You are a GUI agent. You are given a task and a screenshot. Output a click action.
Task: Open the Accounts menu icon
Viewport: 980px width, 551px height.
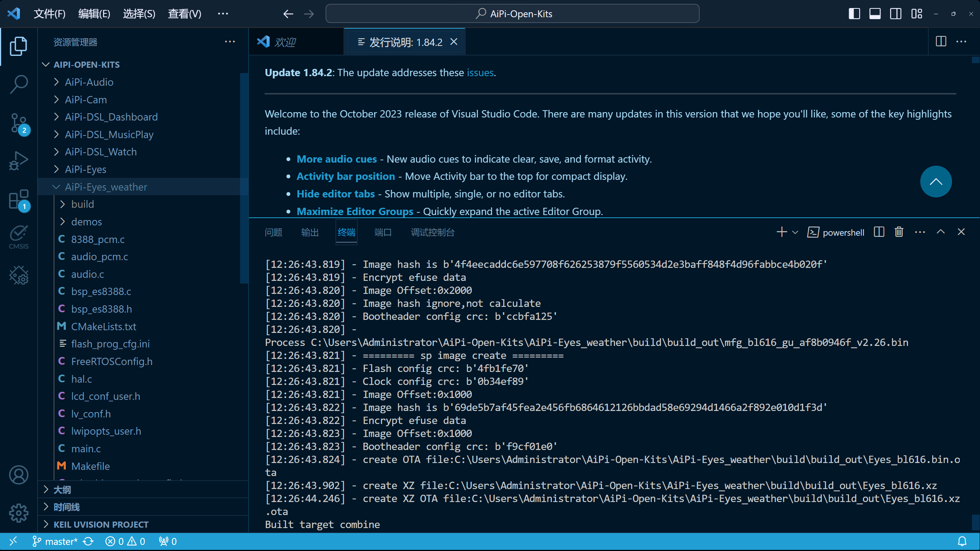(18, 475)
